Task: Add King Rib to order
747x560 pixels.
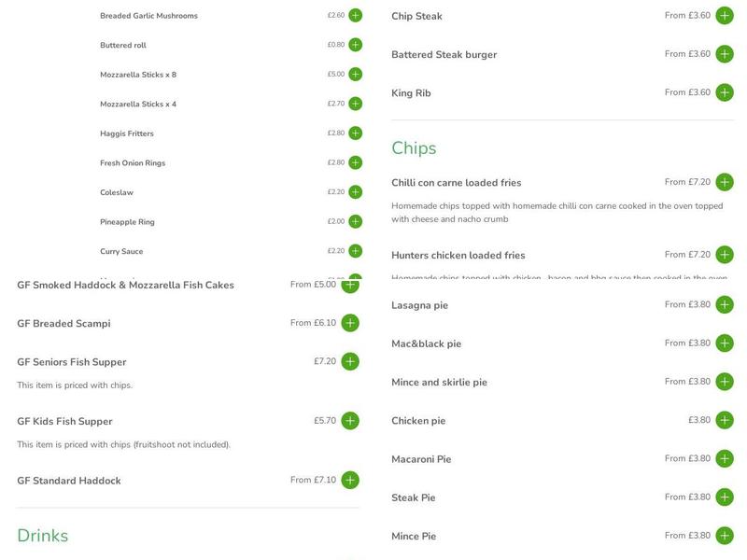Action: coord(725,92)
